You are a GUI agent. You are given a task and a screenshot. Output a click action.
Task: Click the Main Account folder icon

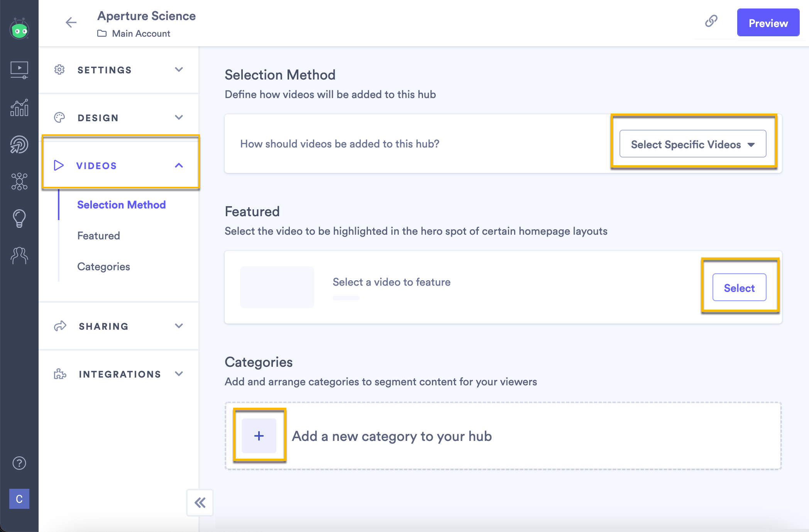102,34
